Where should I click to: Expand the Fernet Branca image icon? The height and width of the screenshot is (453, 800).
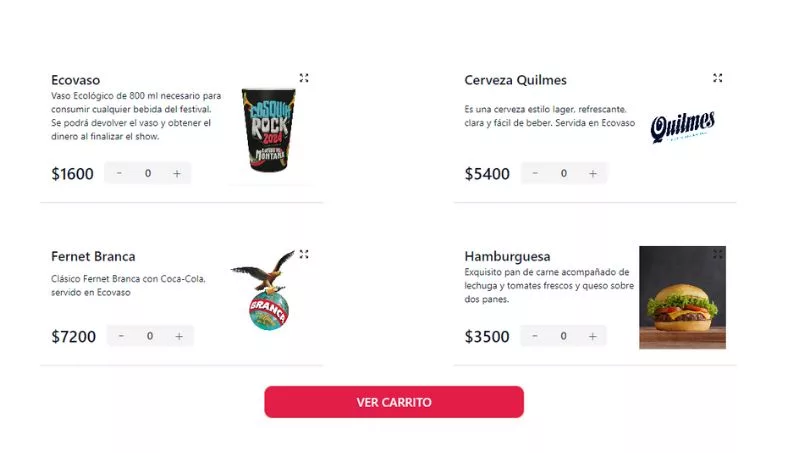click(x=304, y=254)
